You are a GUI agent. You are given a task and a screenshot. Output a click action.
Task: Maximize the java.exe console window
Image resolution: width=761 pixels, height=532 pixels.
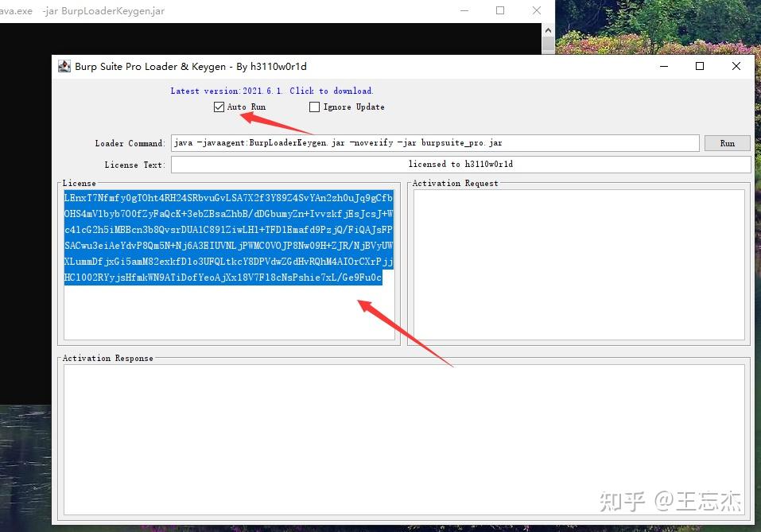[500, 10]
